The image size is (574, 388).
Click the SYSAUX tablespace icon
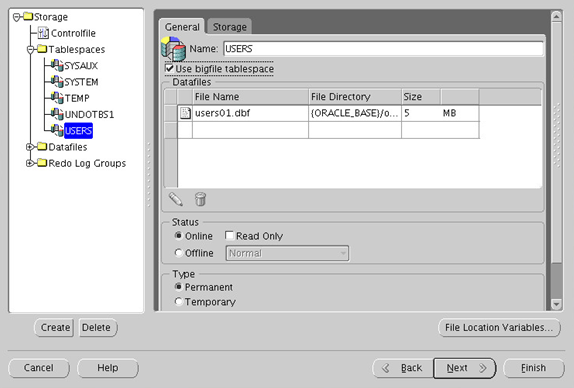pos(57,66)
